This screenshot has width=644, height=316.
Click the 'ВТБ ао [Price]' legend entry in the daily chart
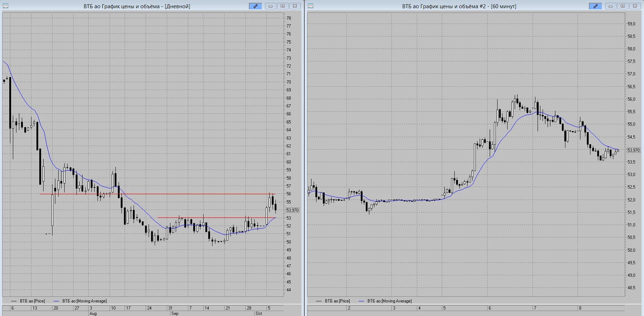coord(28,301)
